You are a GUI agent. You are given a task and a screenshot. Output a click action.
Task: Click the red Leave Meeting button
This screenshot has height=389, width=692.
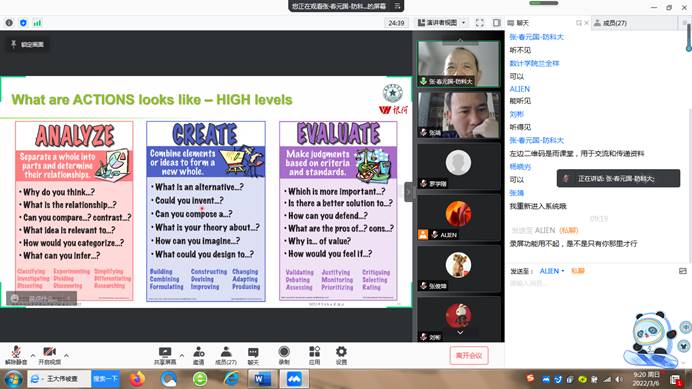click(469, 355)
